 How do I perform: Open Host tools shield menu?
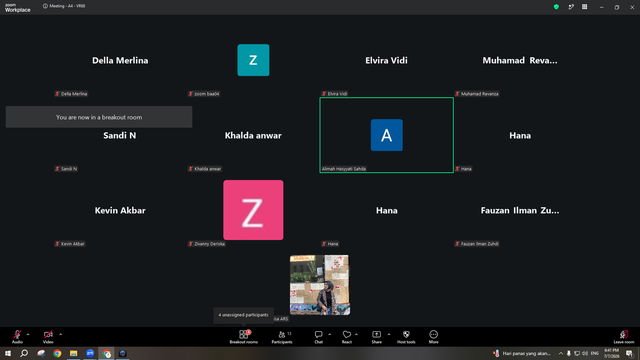tap(406, 337)
